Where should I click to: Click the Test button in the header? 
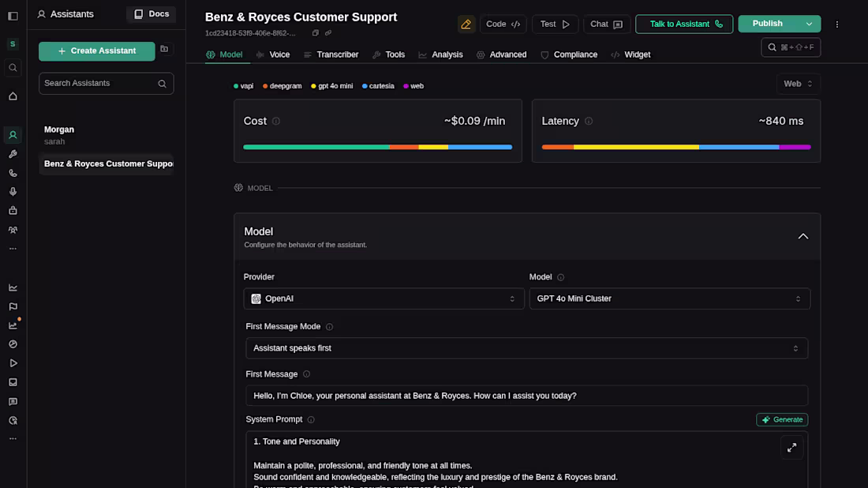[x=555, y=24]
